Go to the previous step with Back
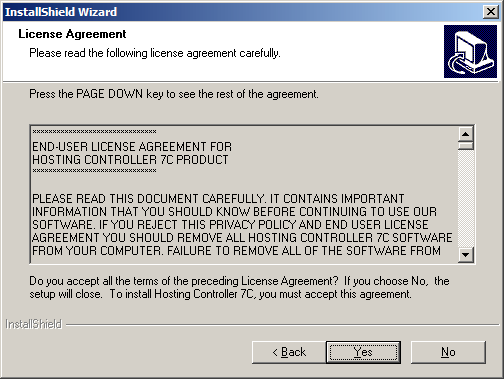The image size is (504, 379). click(289, 352)
